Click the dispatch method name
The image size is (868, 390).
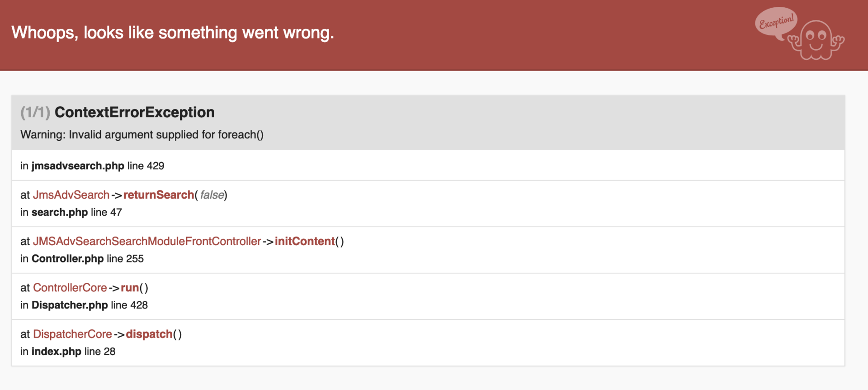click(149, 334)
